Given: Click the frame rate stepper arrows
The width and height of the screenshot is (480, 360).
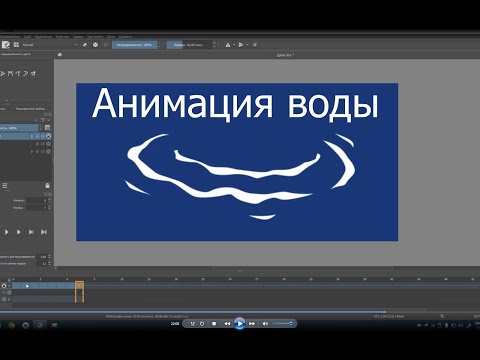Looking at the screenshot, I should click(49, 263).
